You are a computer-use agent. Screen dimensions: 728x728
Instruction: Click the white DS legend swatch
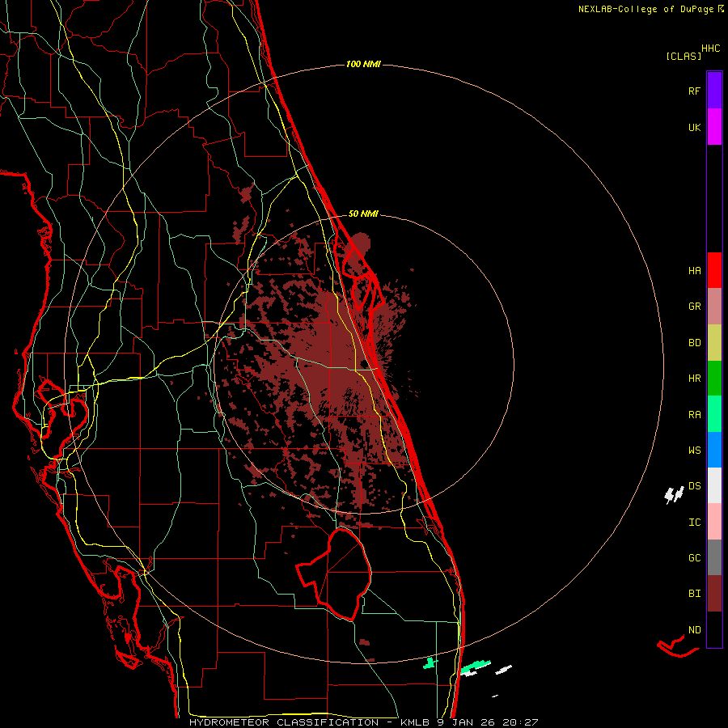click(x=714, y=485)
